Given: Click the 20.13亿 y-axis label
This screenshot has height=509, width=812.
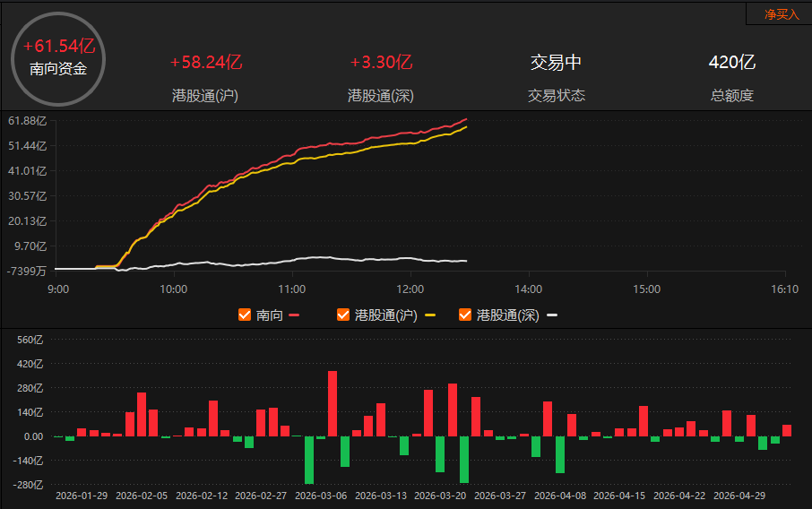Looking at the screenshot, I should tap(28, 221).
